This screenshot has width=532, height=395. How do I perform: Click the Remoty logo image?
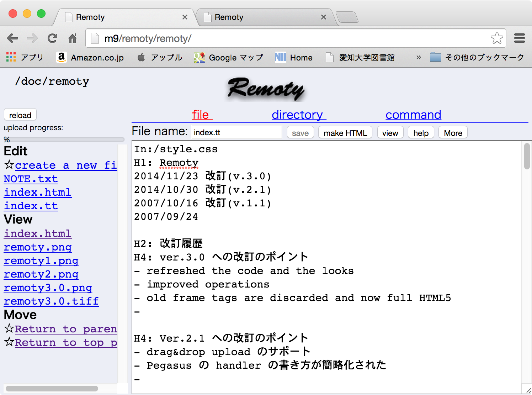[x=266, y=89]
